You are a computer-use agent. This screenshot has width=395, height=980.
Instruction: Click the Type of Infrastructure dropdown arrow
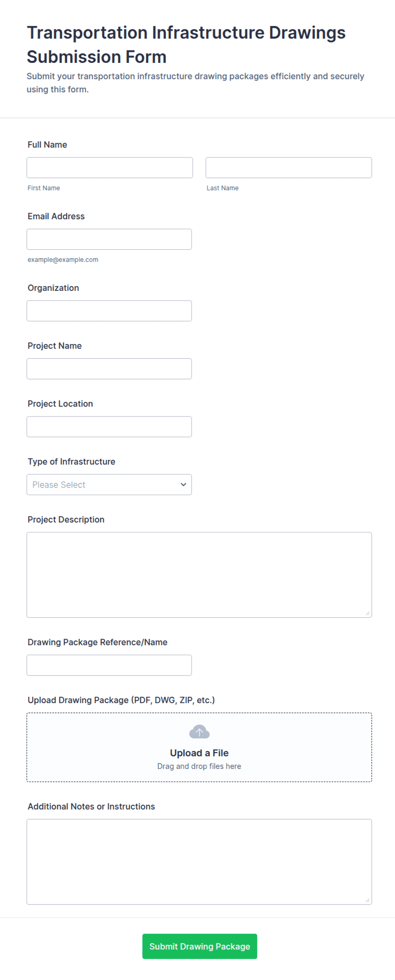tap(183, 484)
